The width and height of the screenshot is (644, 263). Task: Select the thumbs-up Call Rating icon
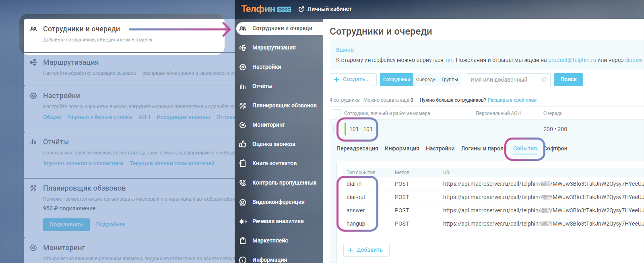click(x=243, y=144)
